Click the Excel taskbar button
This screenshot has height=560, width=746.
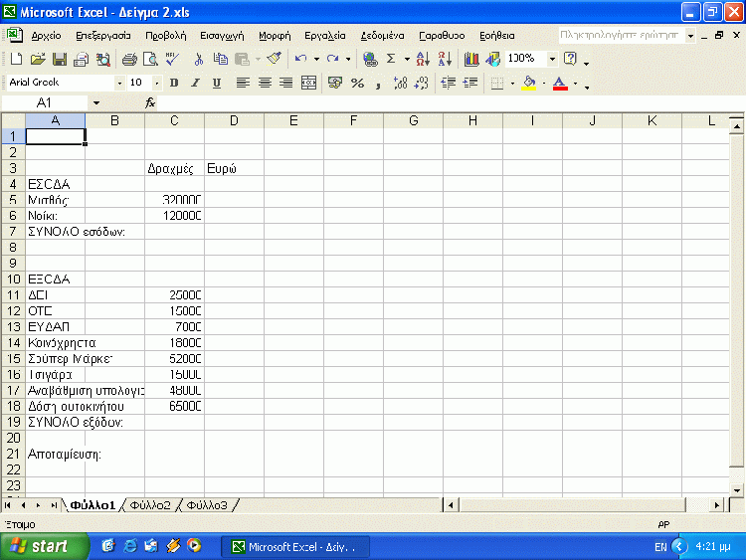[x=295, y=547]
